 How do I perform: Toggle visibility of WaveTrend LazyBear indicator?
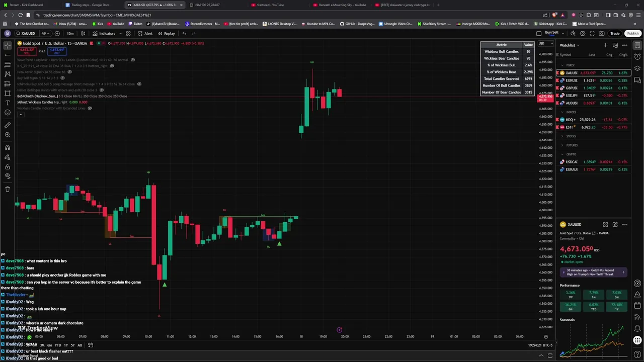(133, 60)
